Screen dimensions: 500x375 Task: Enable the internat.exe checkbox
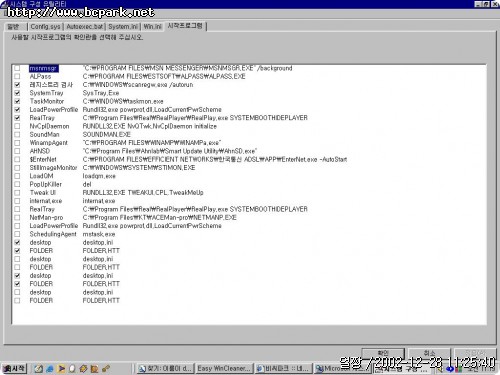[x=17, y=201]
